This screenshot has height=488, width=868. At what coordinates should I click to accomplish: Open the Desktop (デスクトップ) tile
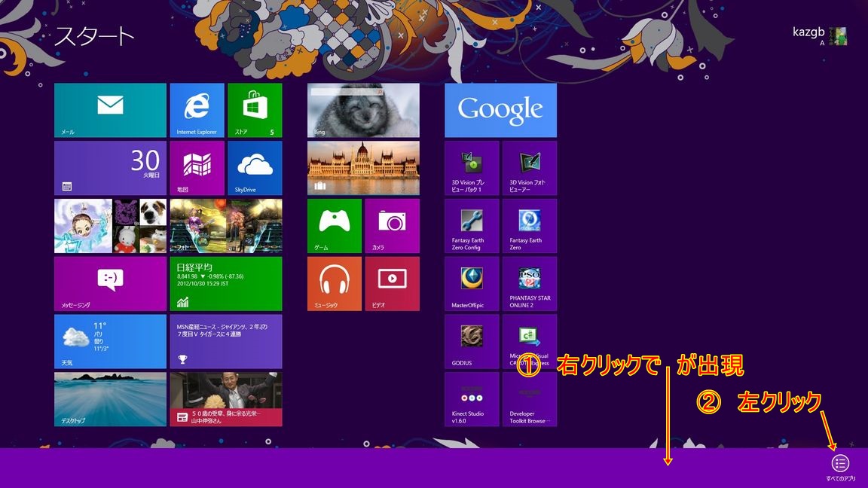(x=110, y=399)
